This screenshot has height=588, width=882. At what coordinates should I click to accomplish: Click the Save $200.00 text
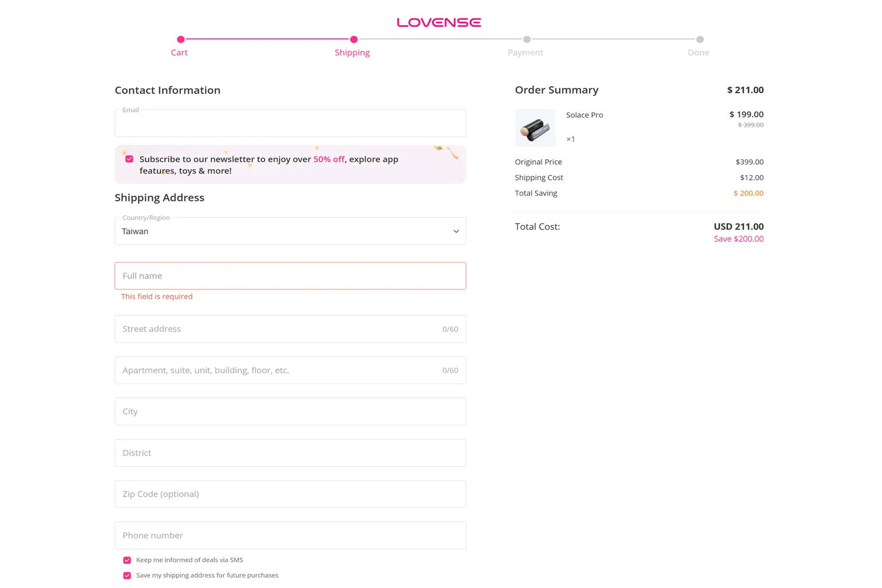(738, 239)
